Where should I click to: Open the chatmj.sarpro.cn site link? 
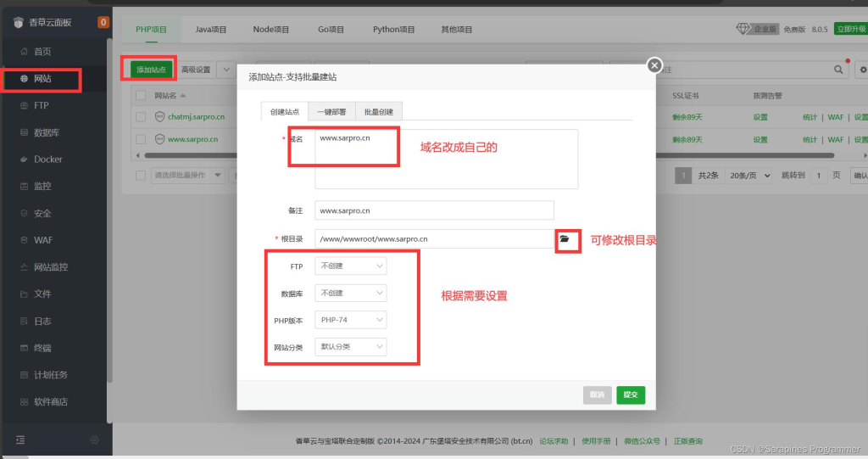(197, 117)
